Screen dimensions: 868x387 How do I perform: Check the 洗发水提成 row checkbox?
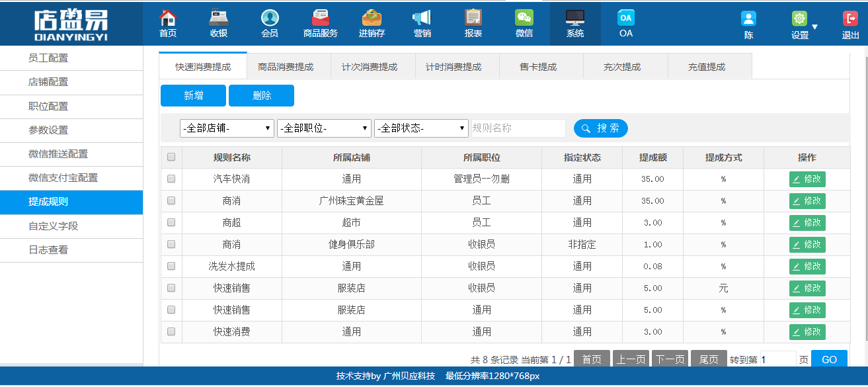[x=171, y=266]
